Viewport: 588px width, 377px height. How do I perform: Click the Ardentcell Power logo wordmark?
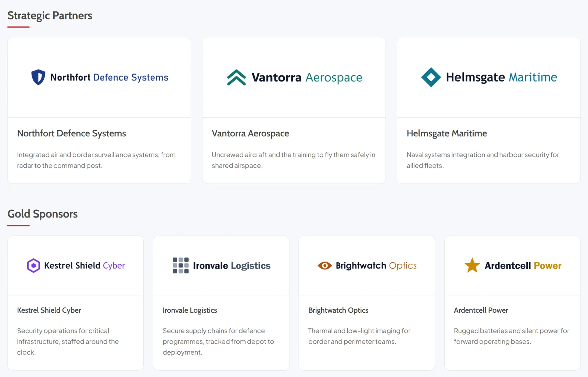pos(523,266)
